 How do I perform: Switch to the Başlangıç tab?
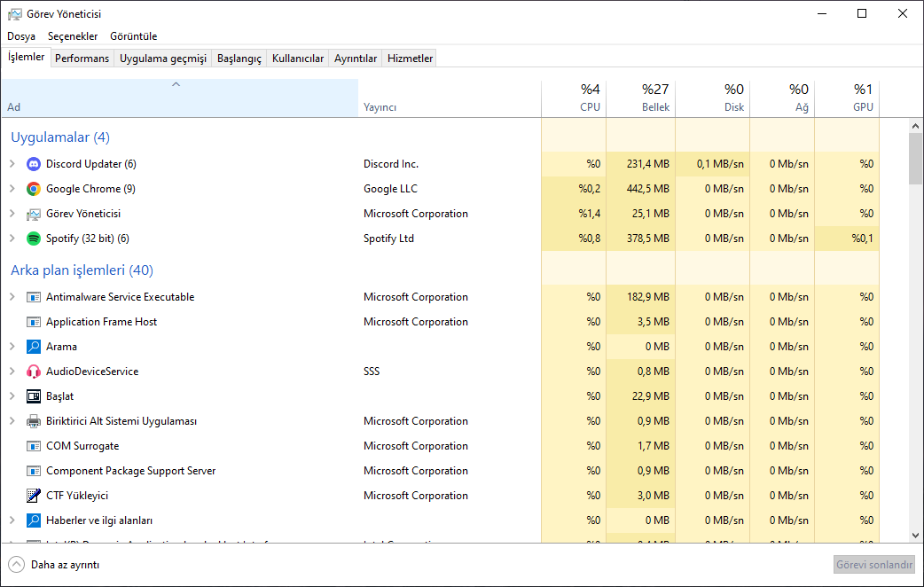tap(239, 59)
